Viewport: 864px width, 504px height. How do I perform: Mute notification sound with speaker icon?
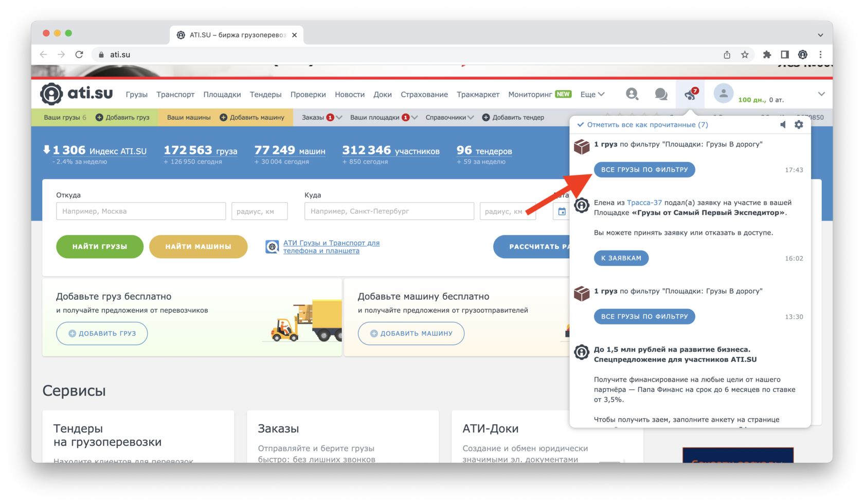[783, 124]
